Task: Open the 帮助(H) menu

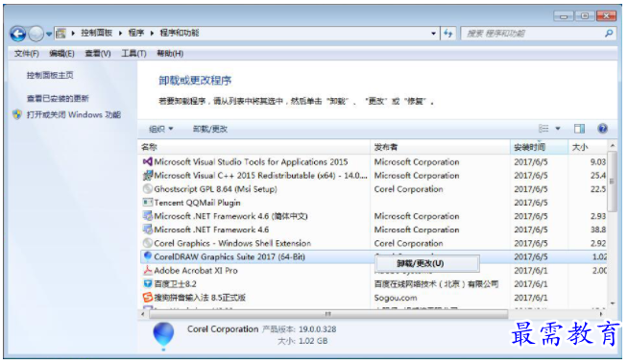Action: pyautogui.click(x=170, y=53)
